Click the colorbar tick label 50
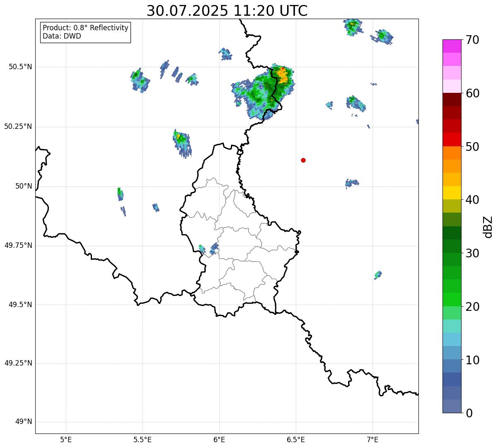The image size is (498, 448). [x=472, y=147]
